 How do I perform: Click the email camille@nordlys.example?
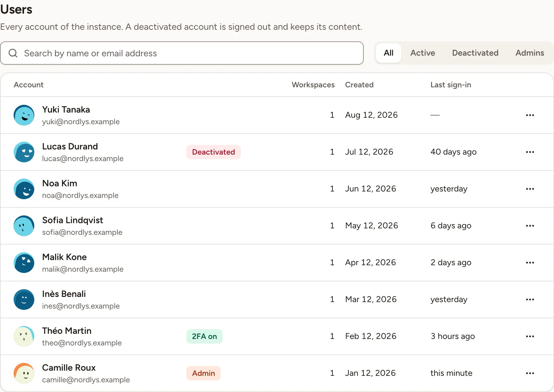tap(86, 380)
